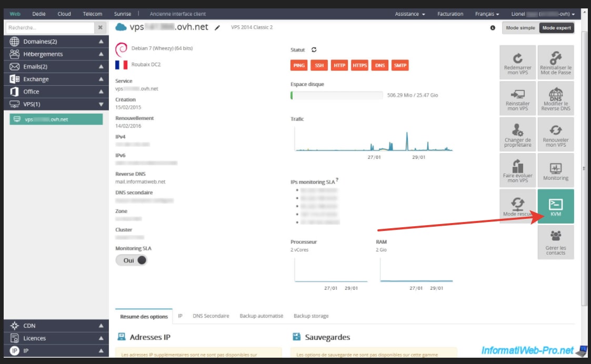591x364 pixels.
Task: Click the SMTP status badge
Action: pos(400,65)
